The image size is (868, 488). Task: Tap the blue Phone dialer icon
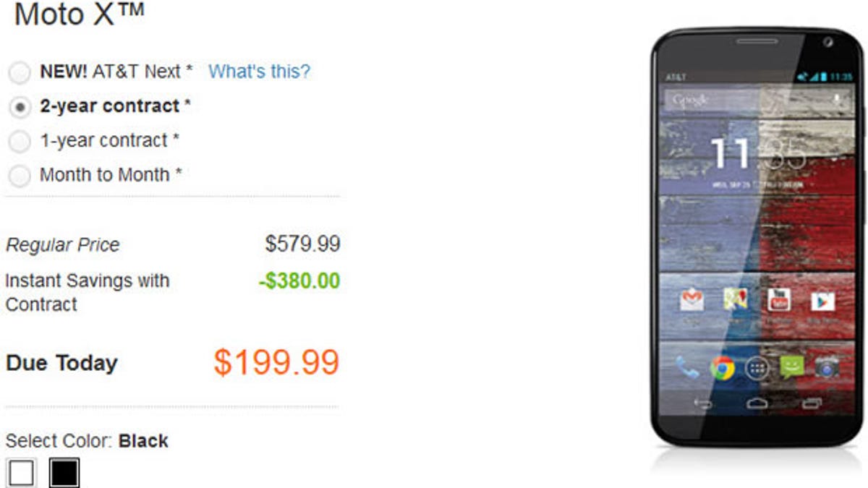pos(687,368)
